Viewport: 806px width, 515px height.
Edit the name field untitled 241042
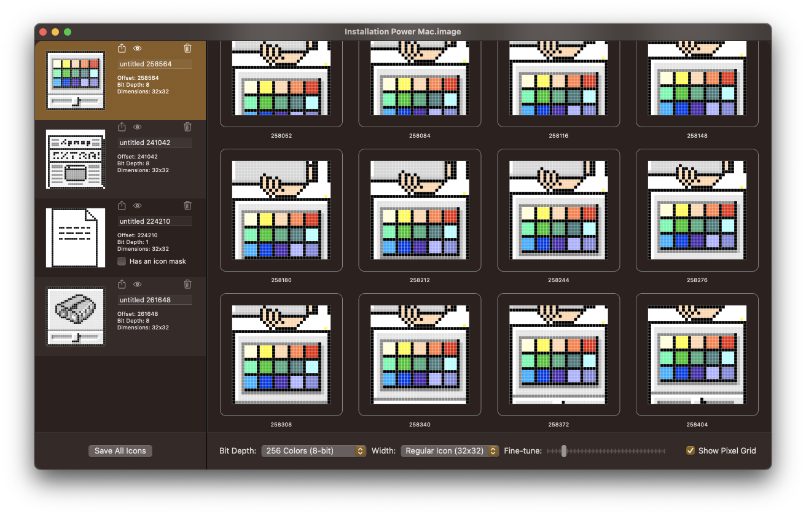click(155, 143)
